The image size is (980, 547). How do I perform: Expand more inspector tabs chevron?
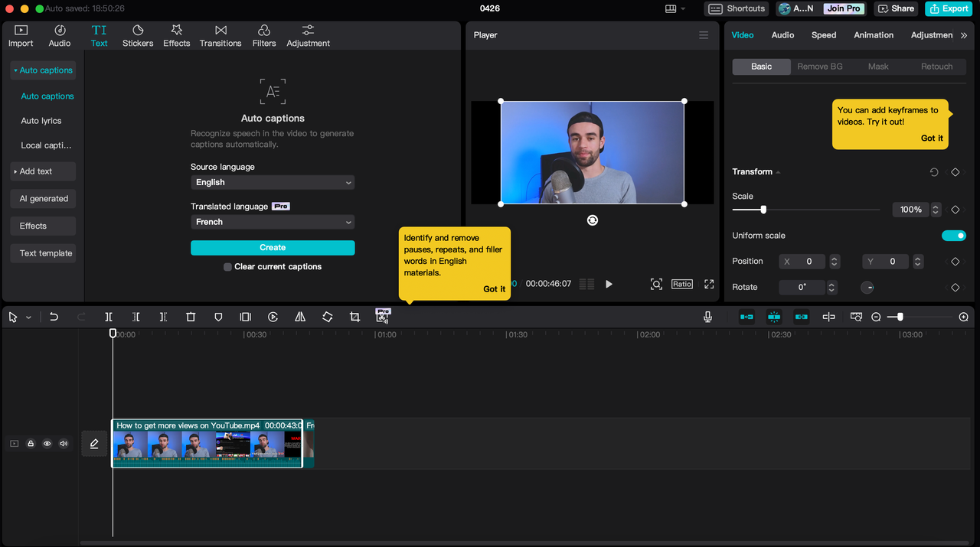pyautogui.click(x=964, y=35)
